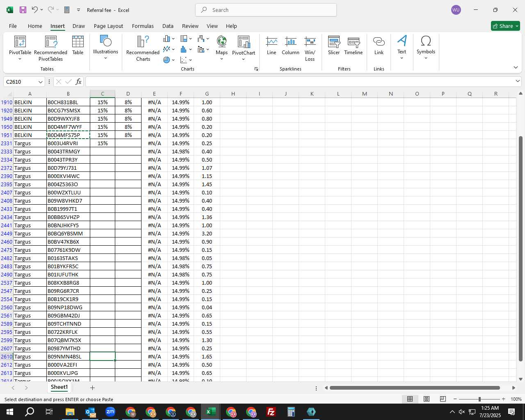Switch to Page Layout view in status bar
Image resolution: width=525 pixels, height=420 pixels.
pos(427,399)
